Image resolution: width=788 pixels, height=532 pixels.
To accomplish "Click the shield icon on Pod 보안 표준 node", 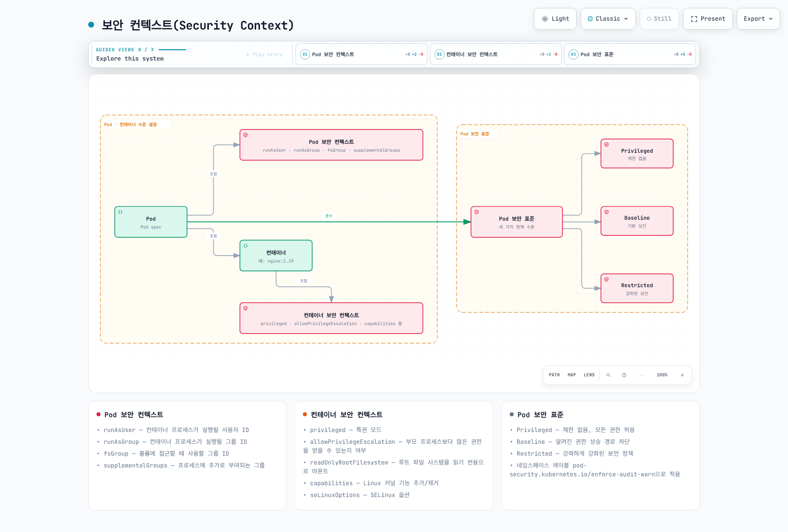I will (476, 212).
